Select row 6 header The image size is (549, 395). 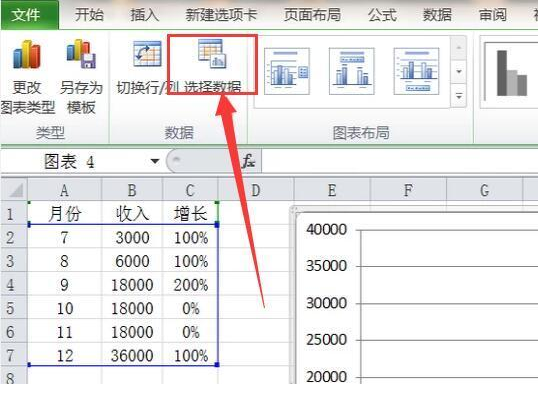tap(14, 331)
